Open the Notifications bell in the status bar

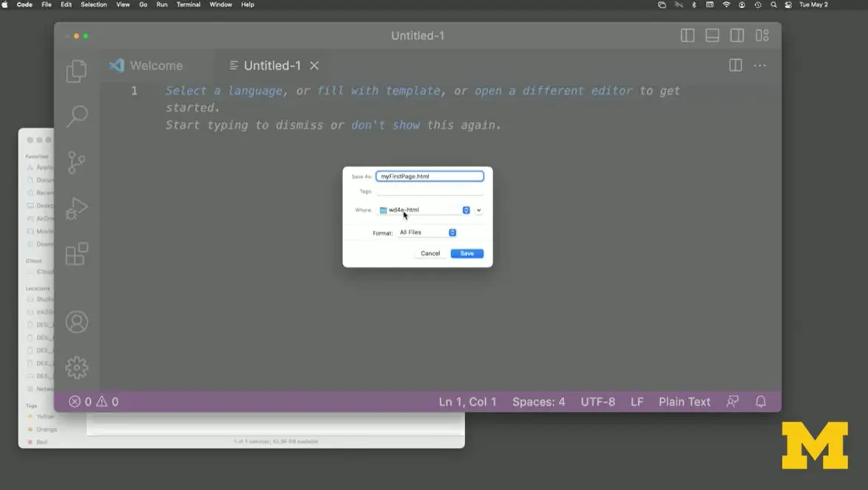[x=760, y=401]
